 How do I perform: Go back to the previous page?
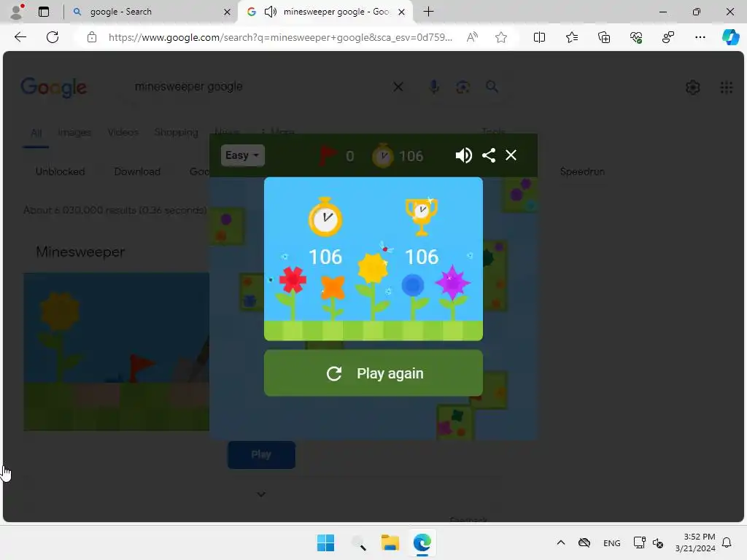[20, 37]
